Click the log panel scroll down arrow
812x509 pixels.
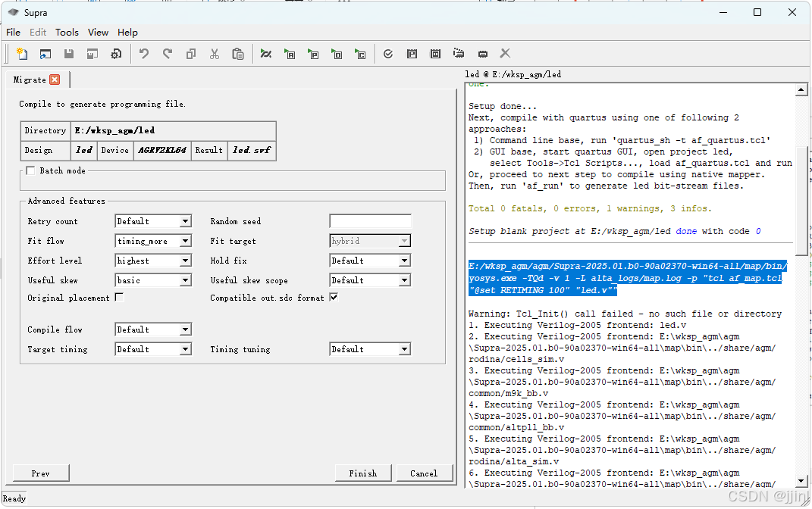coord(801,480)
